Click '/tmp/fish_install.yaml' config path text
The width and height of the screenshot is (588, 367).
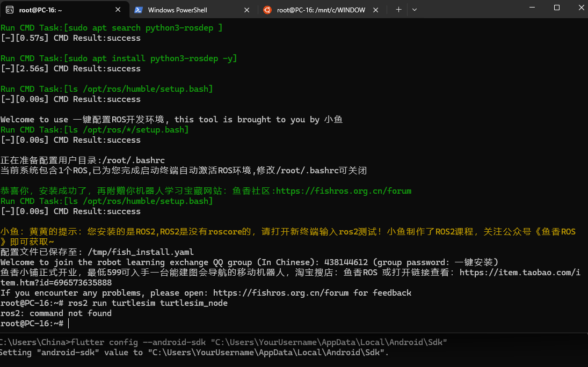140,252
